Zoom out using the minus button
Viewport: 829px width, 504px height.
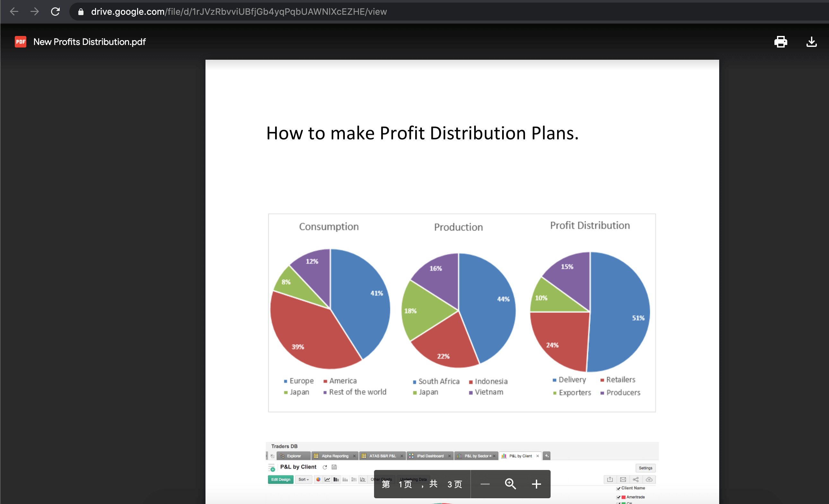click(485, 484)
